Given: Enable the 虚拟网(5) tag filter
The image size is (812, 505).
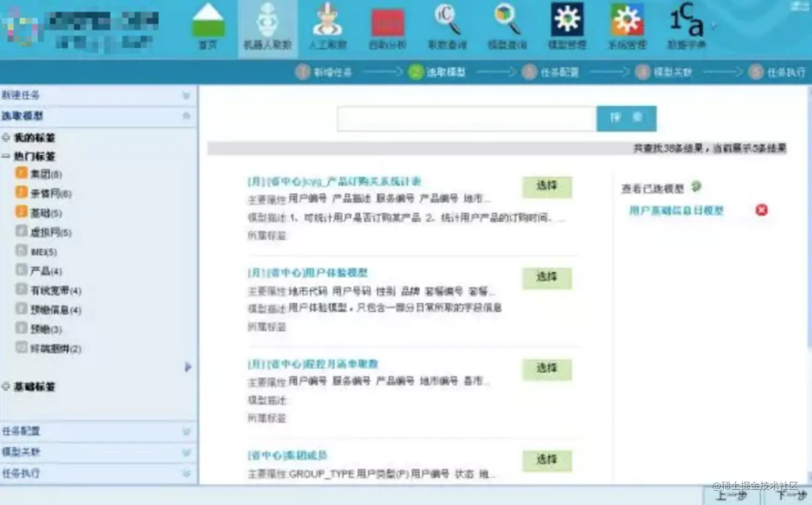Looking at the screenshot, I should click(21, 232).
